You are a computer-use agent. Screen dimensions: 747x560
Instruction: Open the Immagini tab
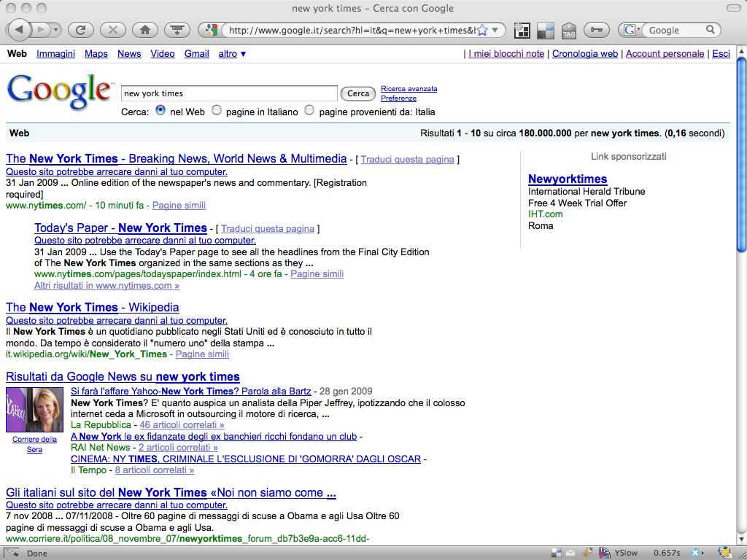(x=55, y=54)
